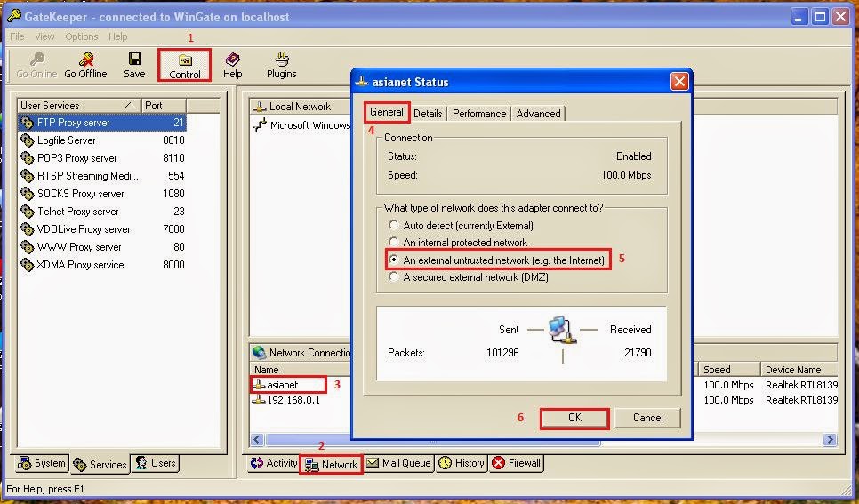The width and height of the screenshot is (859, 504).
Task: Switch to the Services tab
Action: (100, 465)
